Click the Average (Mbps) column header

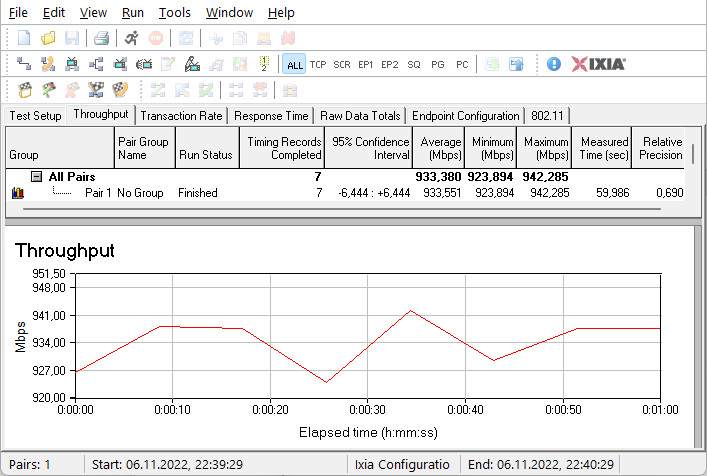pyautogui.click(x=439, y=148)
